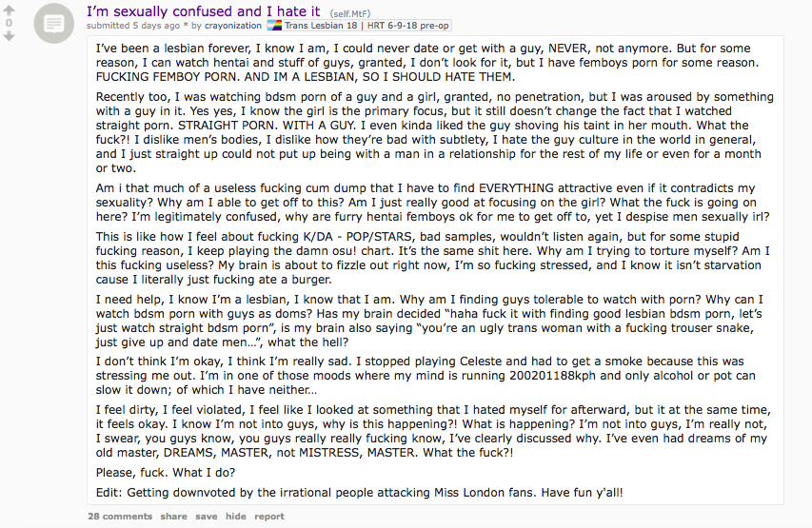Visit author crayonization's profile
812x528 pixels.
point(233,26)
